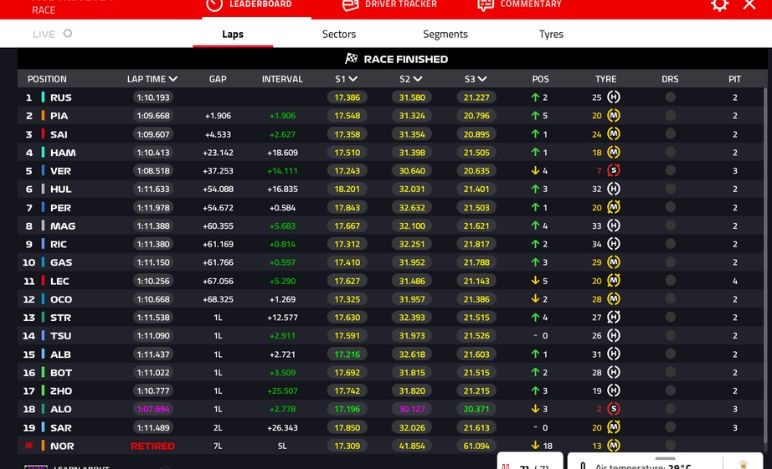772x469 pixels.
Task: Click VER's soft tyre compound icon
Action: pyautogui.click(x=614, y=171)
